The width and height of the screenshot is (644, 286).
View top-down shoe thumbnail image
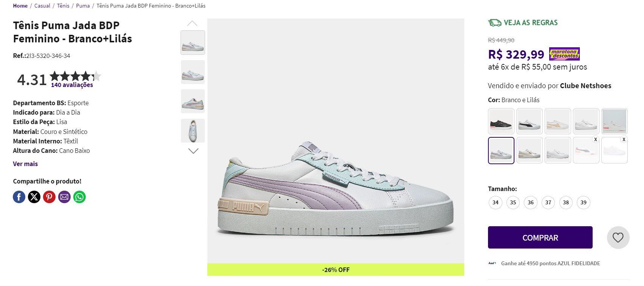point(193,131)
